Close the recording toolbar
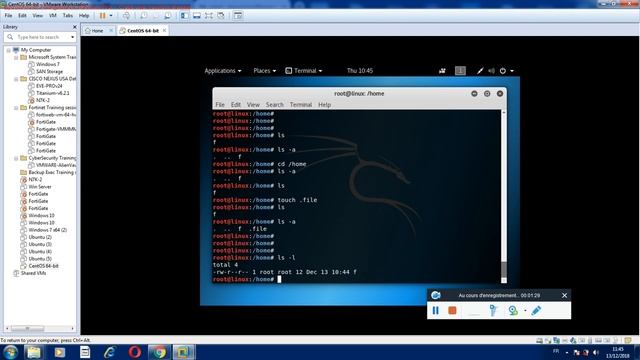The height and width of the screenshot is (360, 640). click(x=564, y=295)
